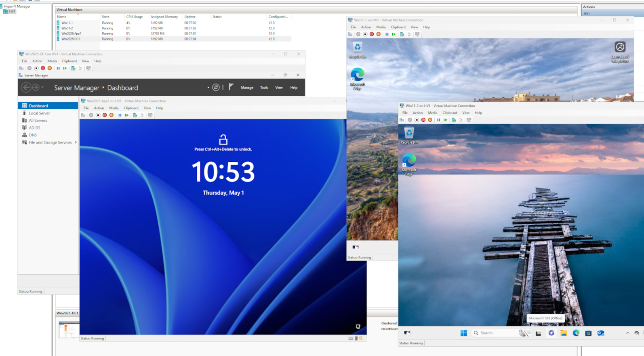The height and width of the screenshot is (356, 644).
Task: Click Checkpoint icon in Win2025-App1 toolbar
Action: 135,115
